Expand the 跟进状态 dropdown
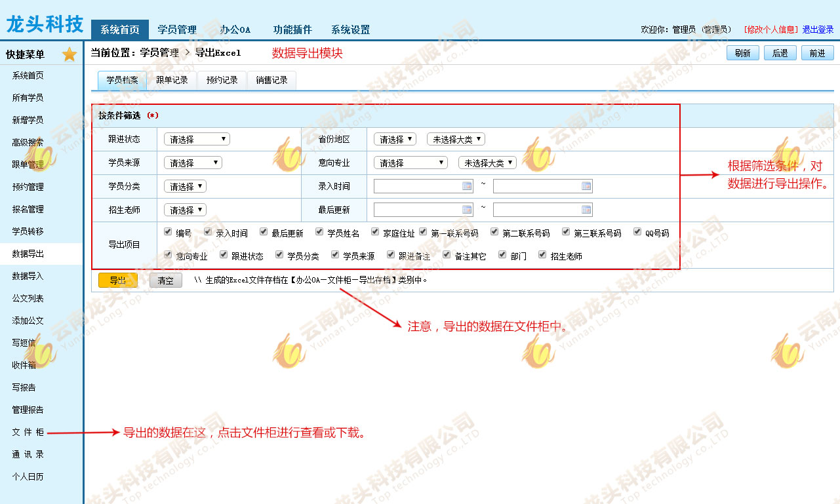The height and width of the screenshot is (504, 840). click(x=197, y=139)
